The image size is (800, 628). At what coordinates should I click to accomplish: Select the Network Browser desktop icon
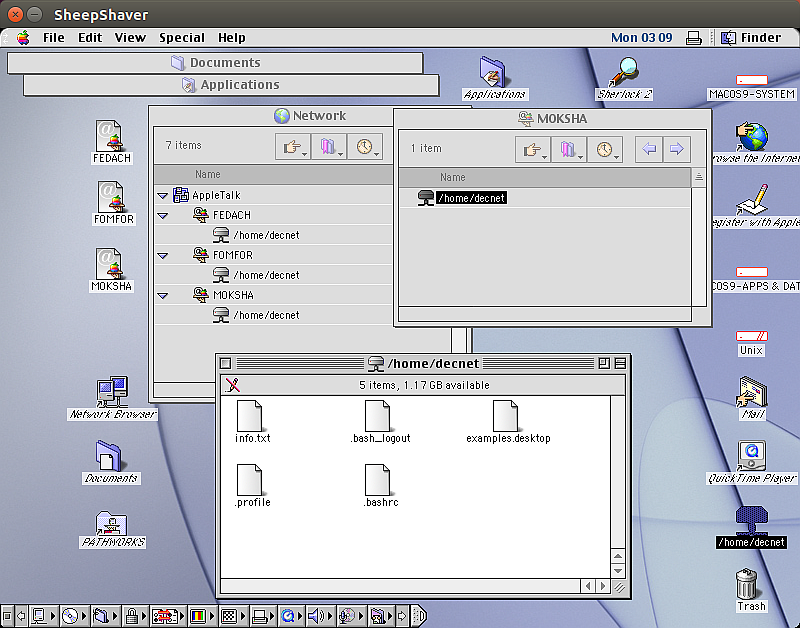pos(112,398)
